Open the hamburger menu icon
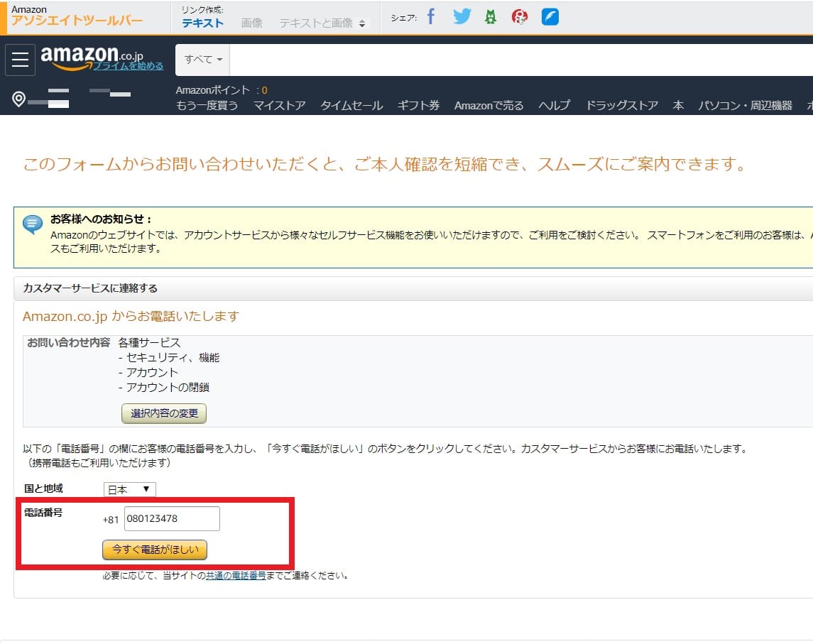The width and height of the screenshot is (813, 644). click(x=20, y=60)
